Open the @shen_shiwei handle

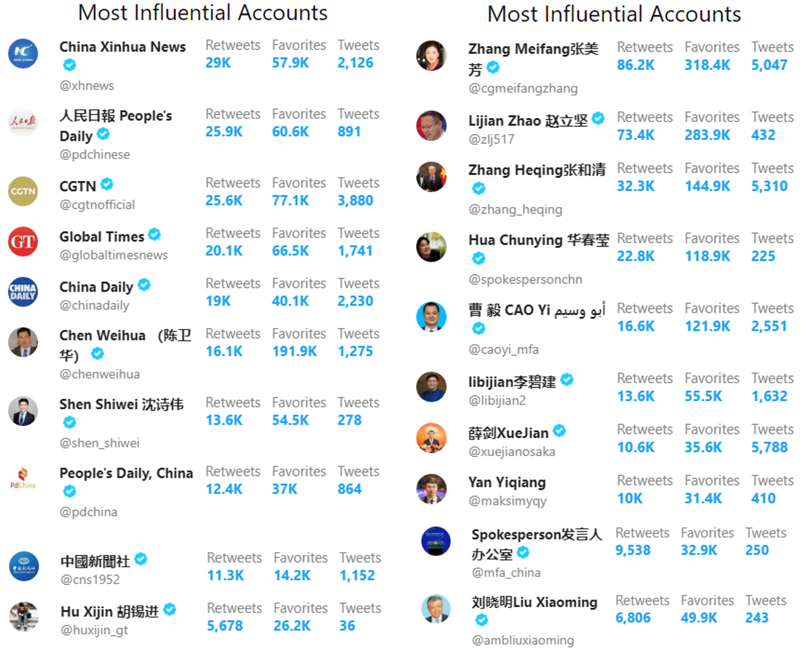99,443
